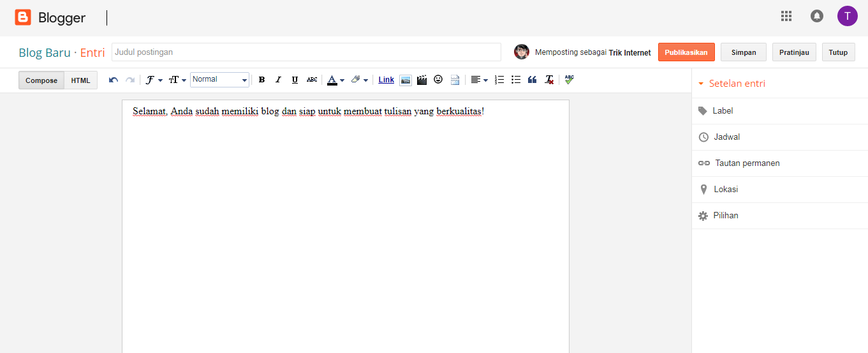Image resolution: width=868 pixels, height=353 pixels.
Task: Remove formatting from selected text
Action: [x=549, y=80]
